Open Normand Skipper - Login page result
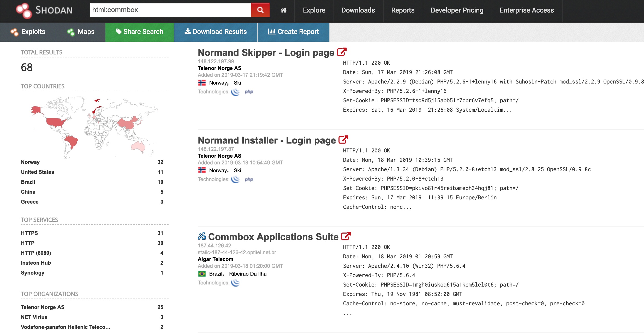The image size is (644, 333). tap(266, 53)
